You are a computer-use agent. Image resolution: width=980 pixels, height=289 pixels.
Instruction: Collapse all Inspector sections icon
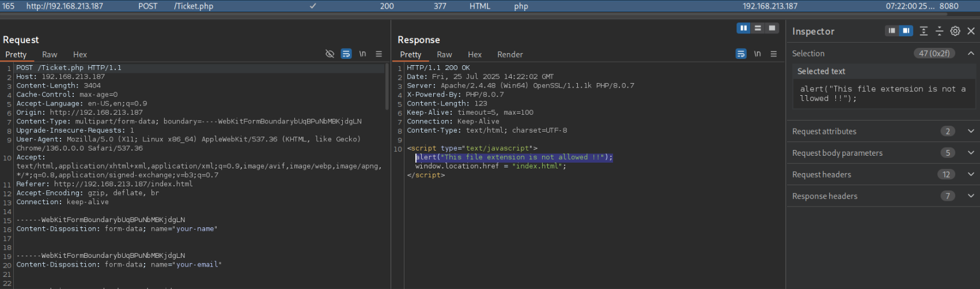pyautogui.click(x=939, y=31)
